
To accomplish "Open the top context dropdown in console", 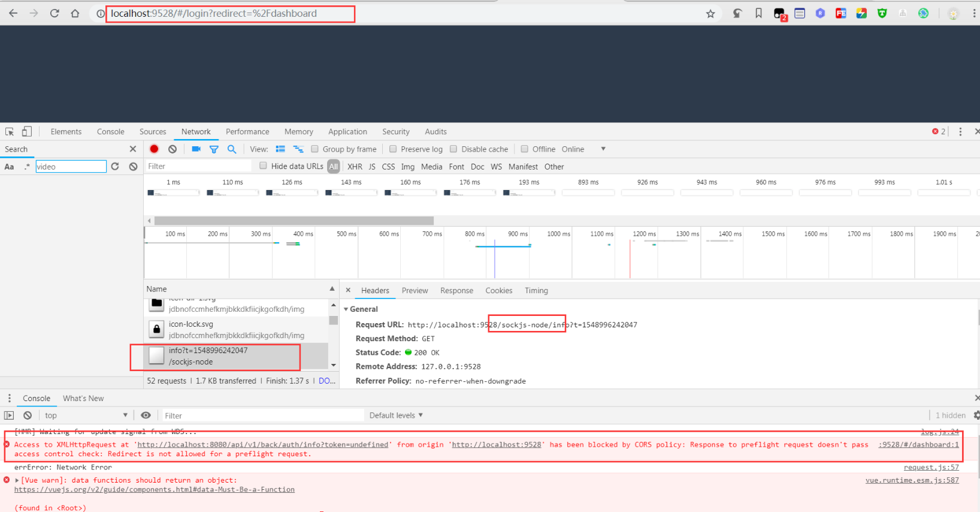I will 86,415.
